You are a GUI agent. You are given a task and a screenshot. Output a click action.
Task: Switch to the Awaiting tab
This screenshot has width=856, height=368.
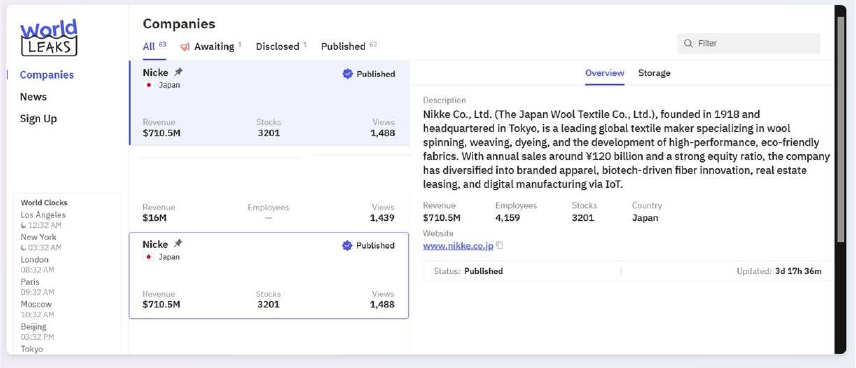click(213, 46)
